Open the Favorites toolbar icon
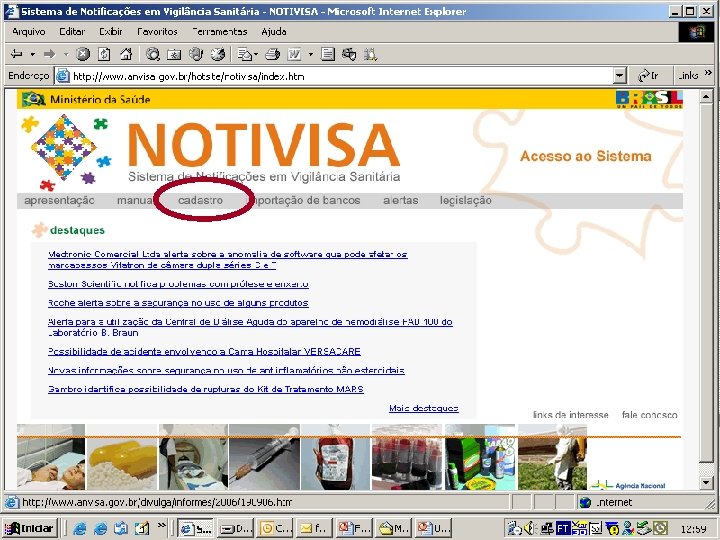Image resolution: width=720 pixels, height=540 pixels. click(174, 54)
